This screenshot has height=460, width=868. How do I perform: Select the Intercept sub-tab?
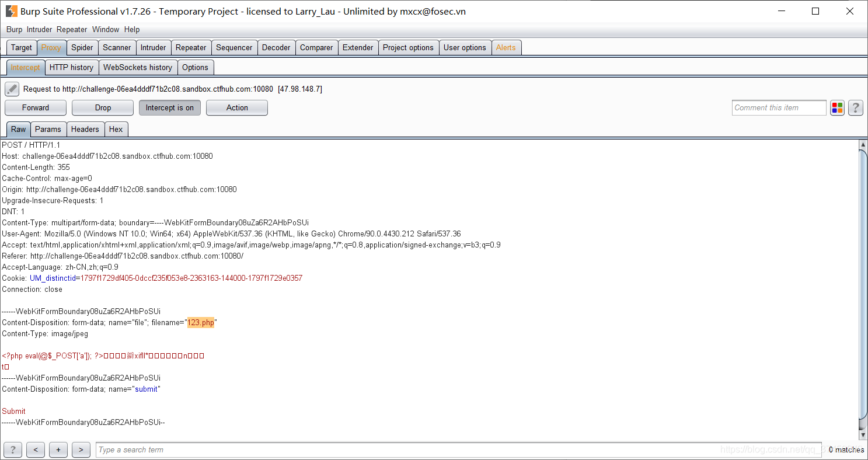(x=26, y=67)
